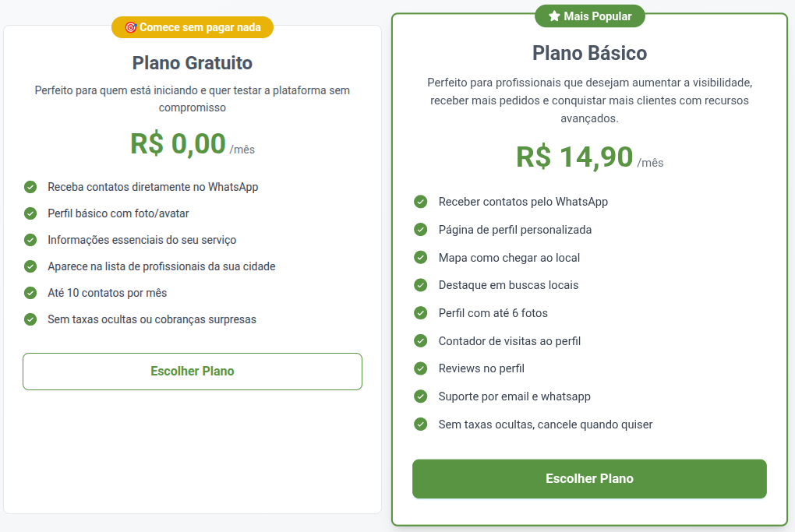
Task: Click the star icon in Mais Popular badge
Action: 555,16
